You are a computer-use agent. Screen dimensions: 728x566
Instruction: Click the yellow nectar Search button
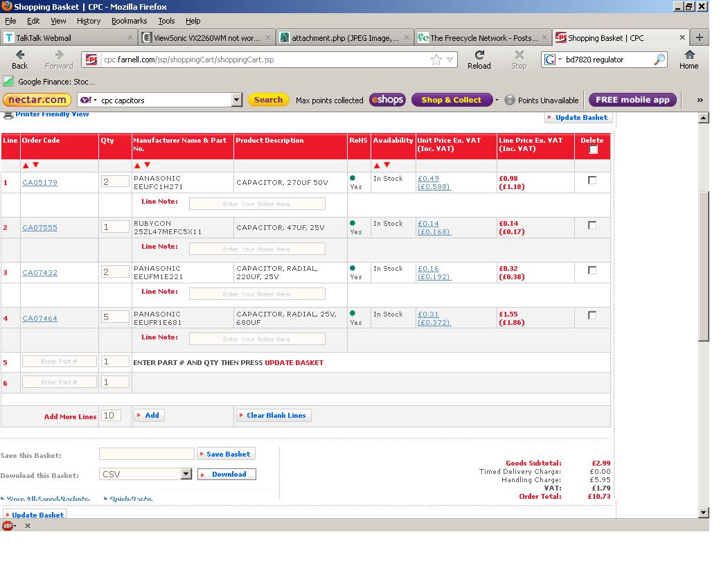pos(268,100)
